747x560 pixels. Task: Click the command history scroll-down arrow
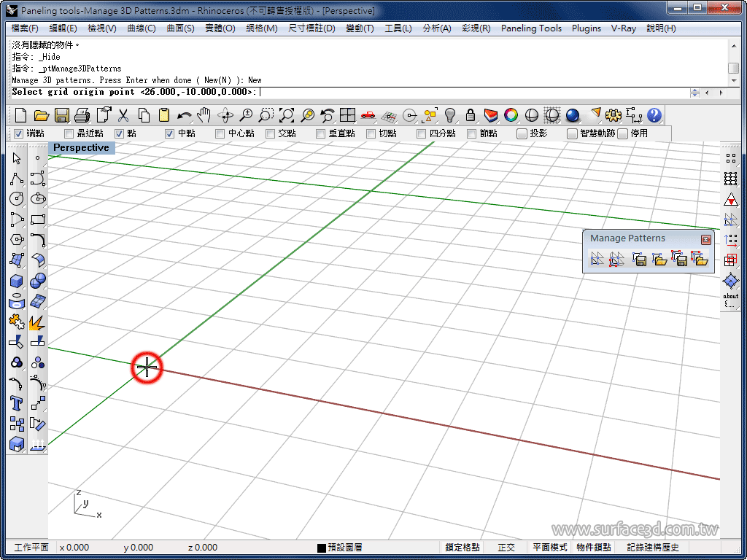[734, 80]
